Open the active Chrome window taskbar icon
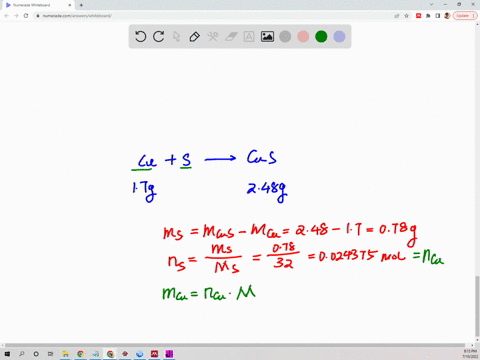Image resolution: width=480 pixels, height=360 pixels. tap(110, 354)
